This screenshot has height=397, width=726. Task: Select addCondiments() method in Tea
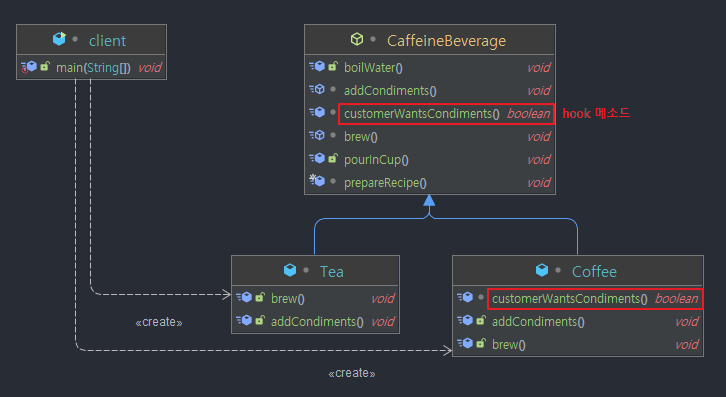click(317, 321)
